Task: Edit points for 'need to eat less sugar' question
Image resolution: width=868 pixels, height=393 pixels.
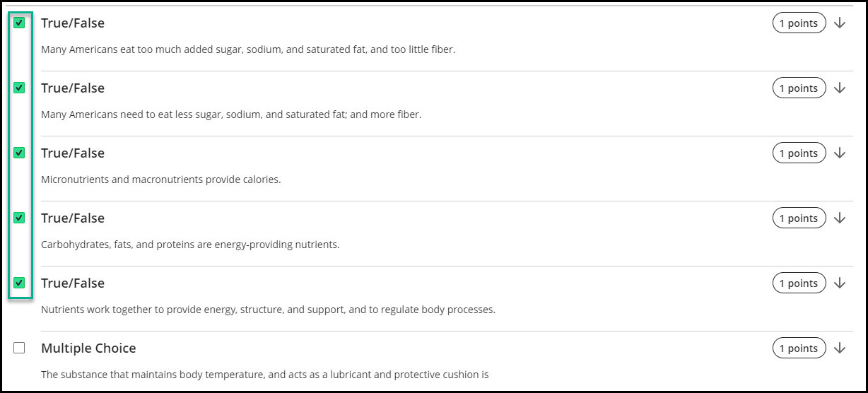Action: tap(799, 88)
